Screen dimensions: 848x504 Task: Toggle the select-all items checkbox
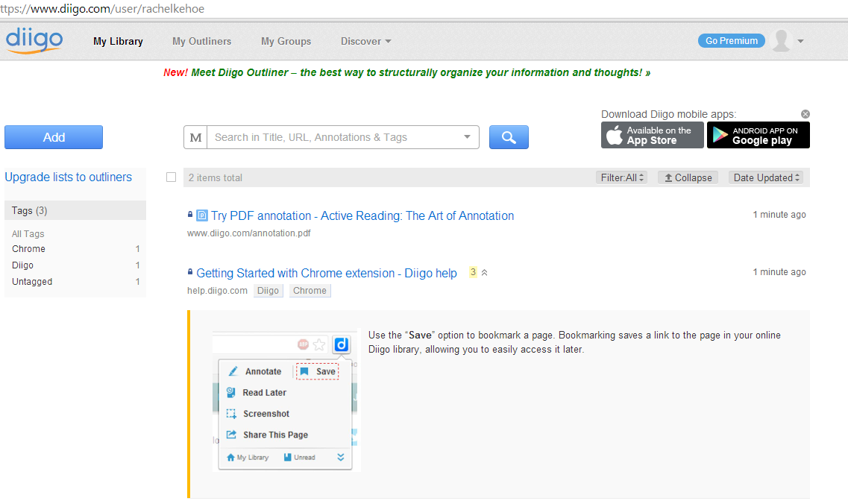point(171,177)
